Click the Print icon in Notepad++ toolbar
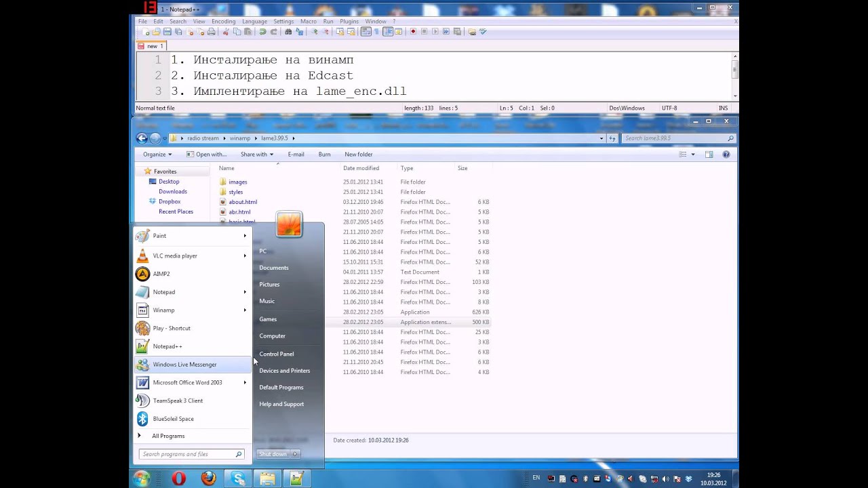Viewport: 868px width, 488px height. 211,32
